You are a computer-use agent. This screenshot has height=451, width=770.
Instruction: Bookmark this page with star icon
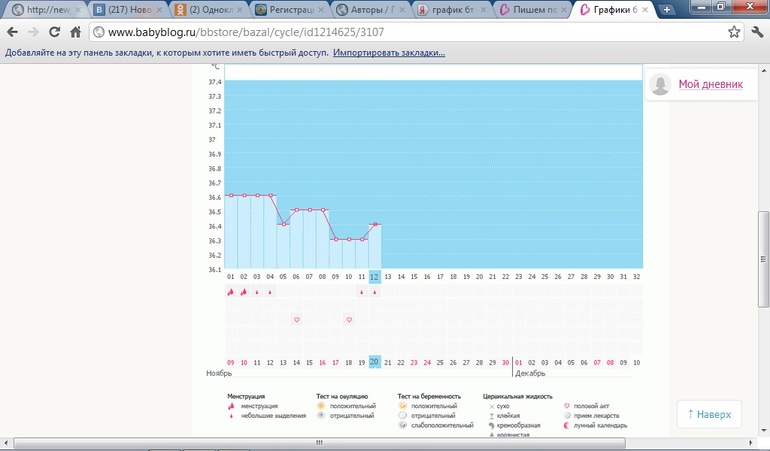(x=734, y=32)
